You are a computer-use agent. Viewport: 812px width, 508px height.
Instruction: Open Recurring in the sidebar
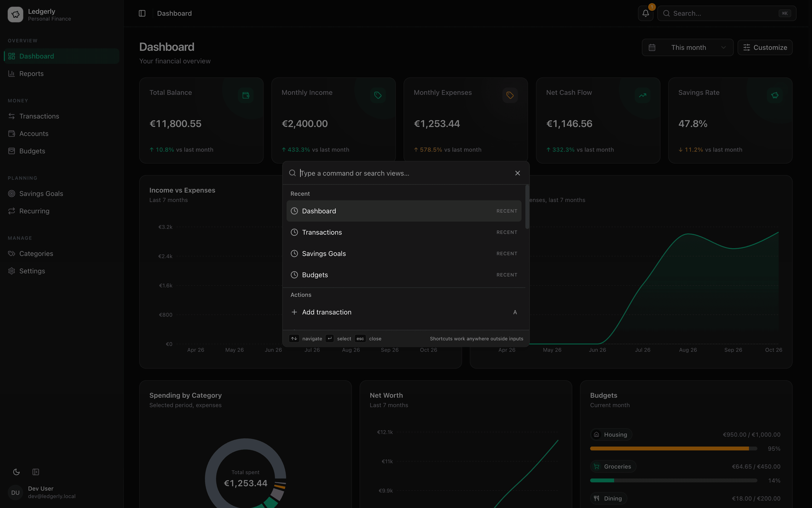point(62,211)
